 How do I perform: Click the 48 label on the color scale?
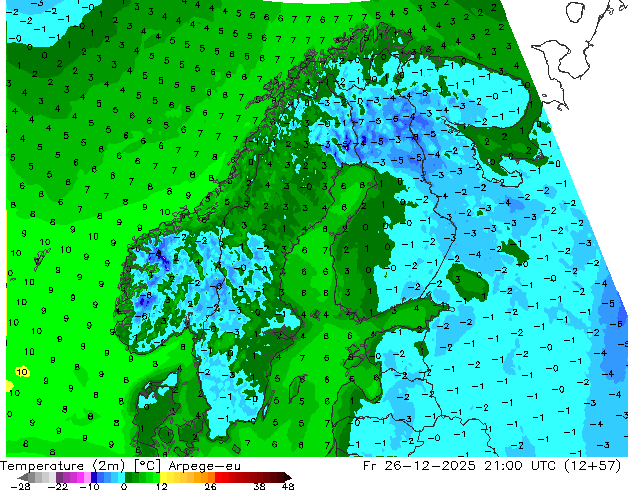click(x=288, y=486)
